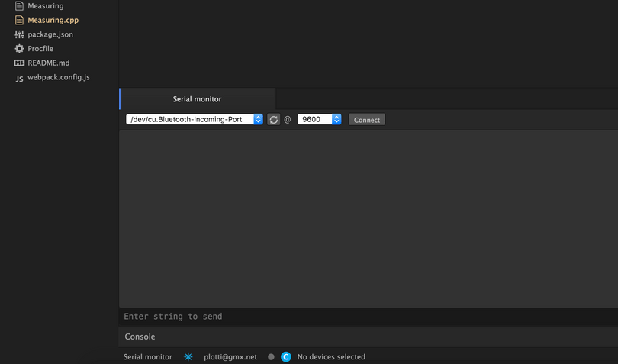Click the blue C cloud status icon
The height and width of the screenshot is (364, 618).
coord(286,357)
